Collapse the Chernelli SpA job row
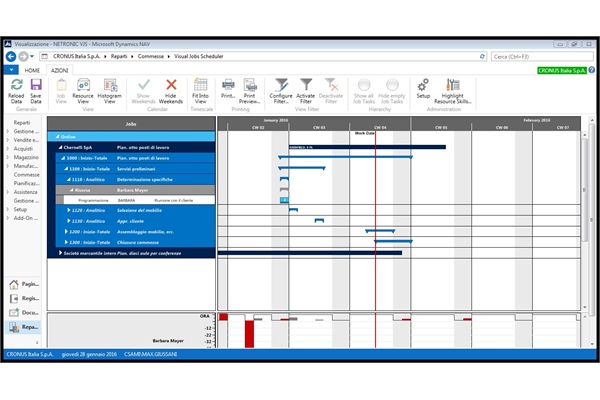The image size is (600, 400). click(60, 147)
